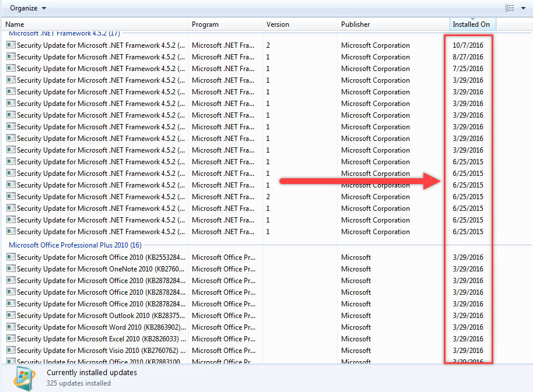533x392 pixels.
Task: Click icon of OneNote 2010 security update
Action: [x=10, y=269]
